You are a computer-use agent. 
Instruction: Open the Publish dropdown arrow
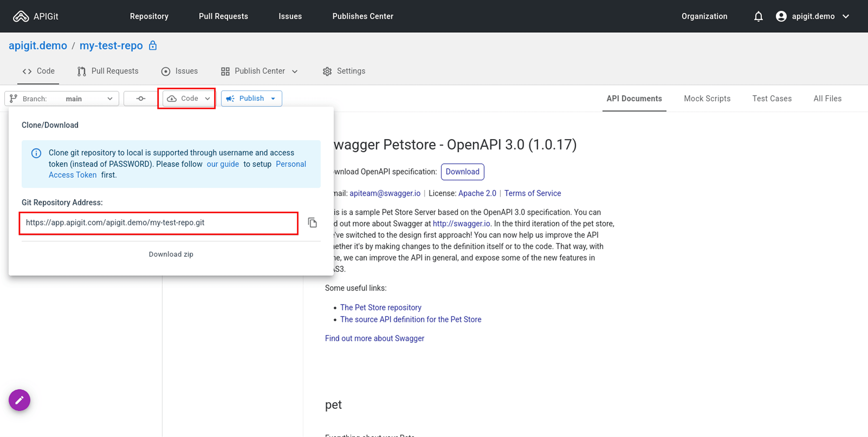[x=273, y=99]
